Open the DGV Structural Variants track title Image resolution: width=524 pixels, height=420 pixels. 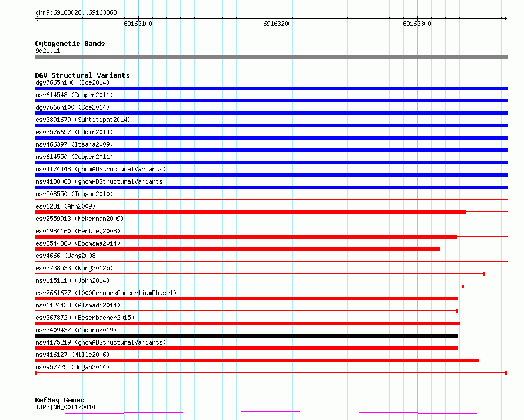point(82,75)
